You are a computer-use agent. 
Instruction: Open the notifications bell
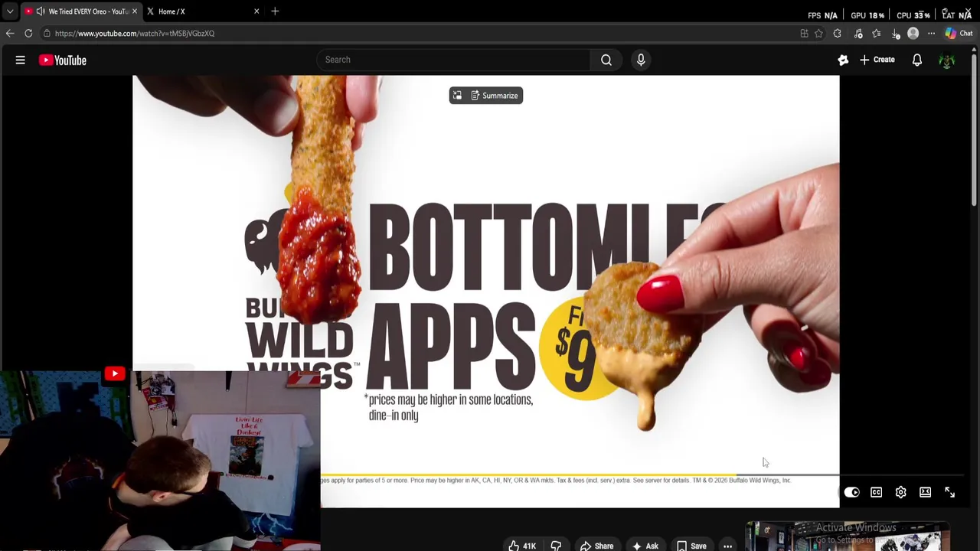point(917,60)
